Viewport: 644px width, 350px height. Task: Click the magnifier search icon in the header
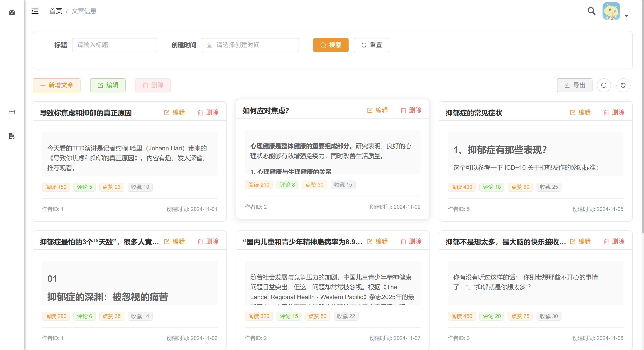coord(591,11)
